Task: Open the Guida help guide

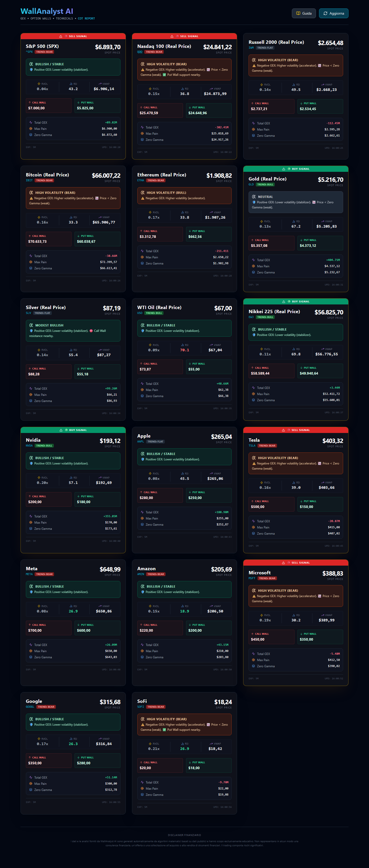Action: (x=304, y=14)
